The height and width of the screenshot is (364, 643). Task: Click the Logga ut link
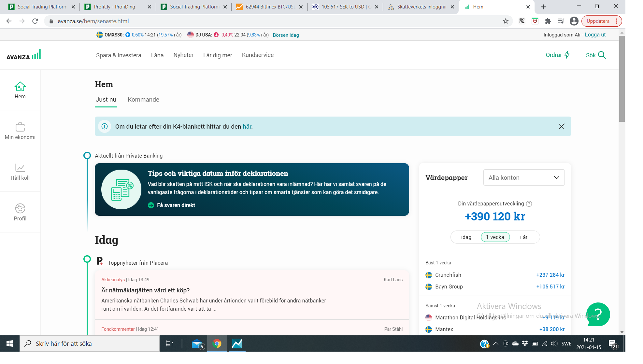[595, 35]
